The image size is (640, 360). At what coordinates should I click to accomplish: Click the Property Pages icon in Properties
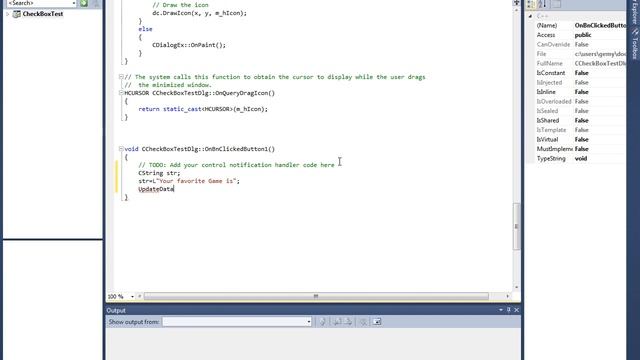pyautogui.click(x=556, y=4)
